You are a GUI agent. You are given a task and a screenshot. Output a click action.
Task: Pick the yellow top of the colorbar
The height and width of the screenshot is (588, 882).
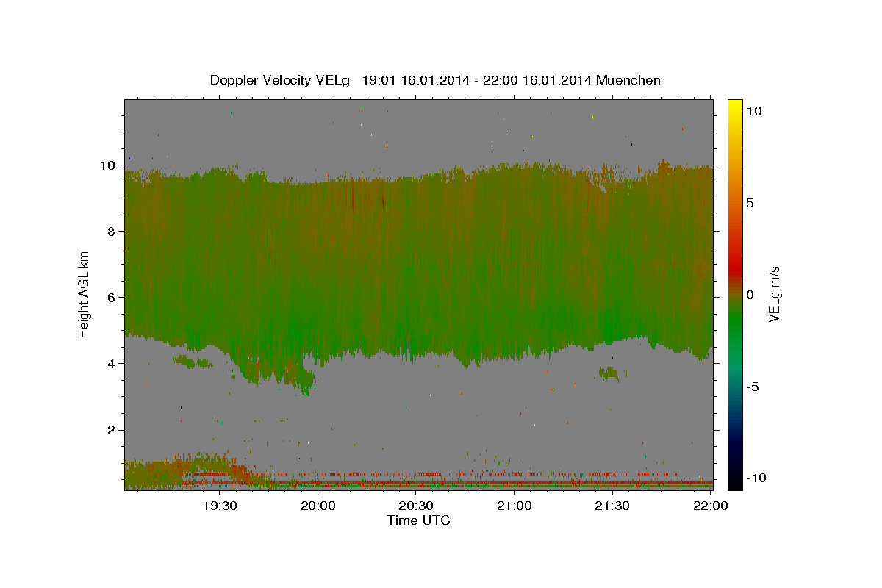[735, 105]
